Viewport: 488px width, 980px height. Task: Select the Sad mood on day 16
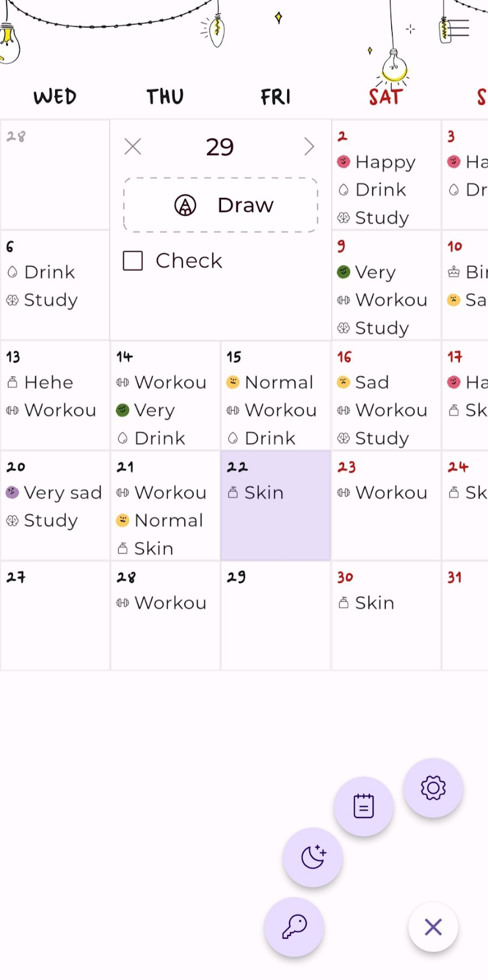click(x=364, y=382)
